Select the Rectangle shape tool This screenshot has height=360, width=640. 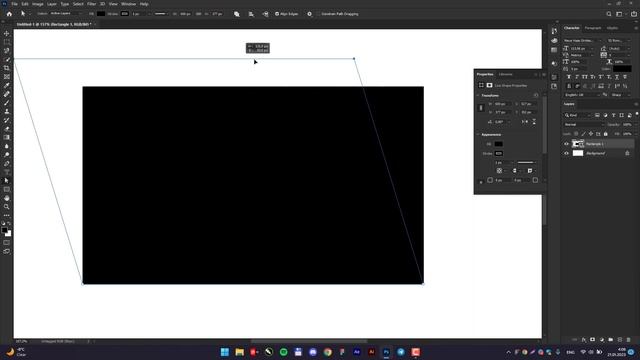click(7, 189)
